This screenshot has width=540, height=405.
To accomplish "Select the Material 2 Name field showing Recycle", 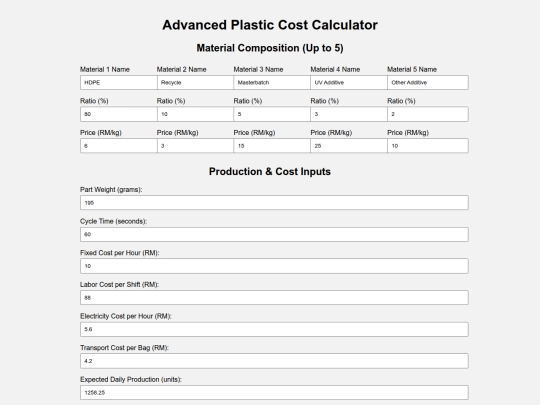I will [195, 83].
